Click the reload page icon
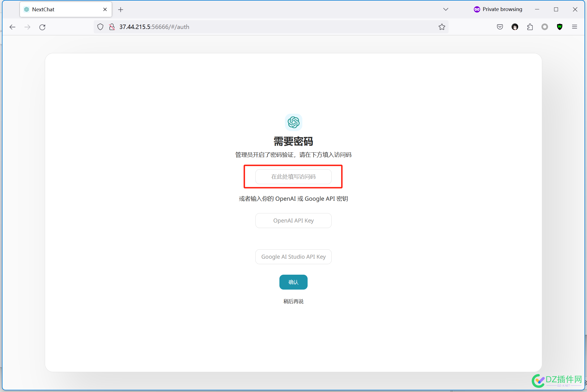 point(42,27)
